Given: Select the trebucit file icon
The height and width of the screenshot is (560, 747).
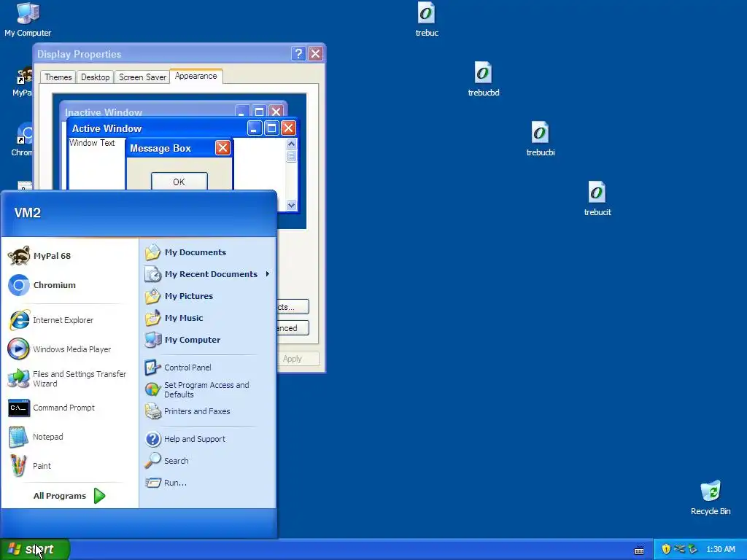Looking at the screenshot, I should pyautogui.click(x=597, y=198).
